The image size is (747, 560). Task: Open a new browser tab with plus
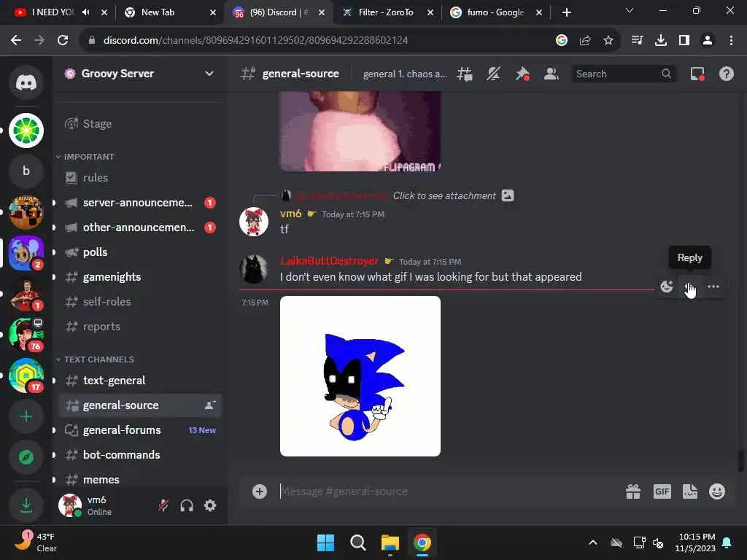tap(566, 12)
